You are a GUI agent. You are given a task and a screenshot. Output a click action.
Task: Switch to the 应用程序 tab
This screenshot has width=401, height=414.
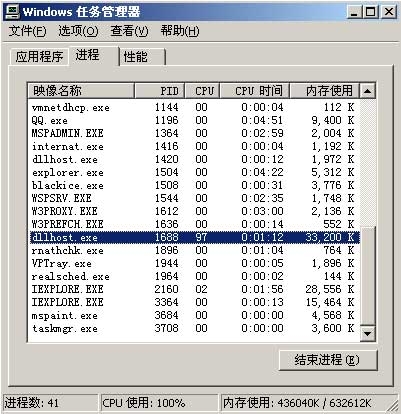(39, 56)
